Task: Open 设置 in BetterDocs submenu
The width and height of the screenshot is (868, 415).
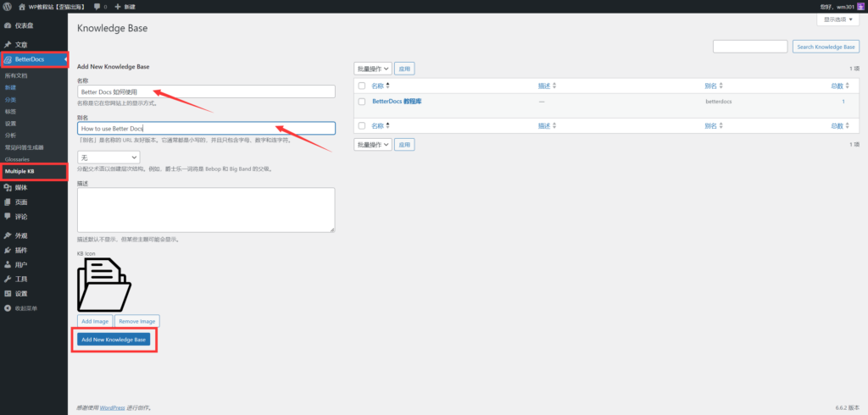Action: click(x=10, y=124)
